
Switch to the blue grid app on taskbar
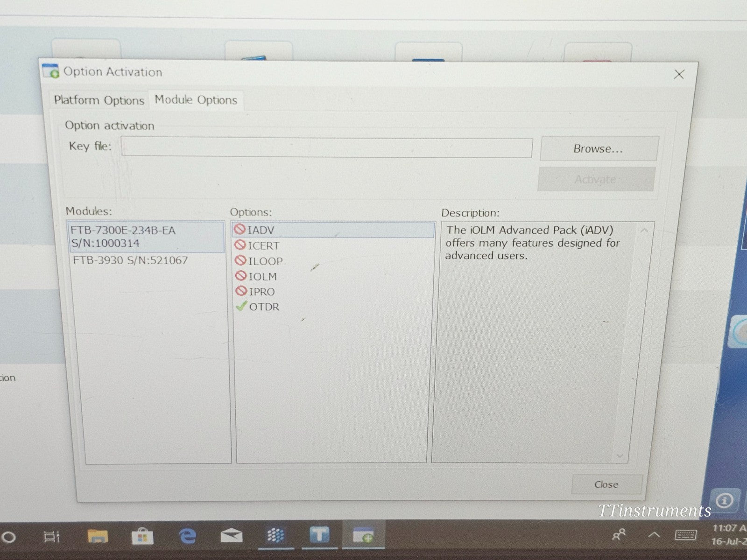pyautogui.click(x=275, y=535)
